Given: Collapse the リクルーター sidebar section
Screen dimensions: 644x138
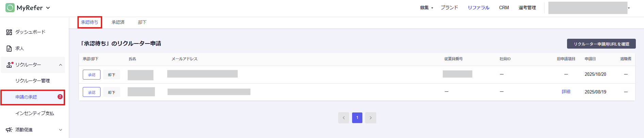Looking at the screenshot, I should tap(61, 65).
